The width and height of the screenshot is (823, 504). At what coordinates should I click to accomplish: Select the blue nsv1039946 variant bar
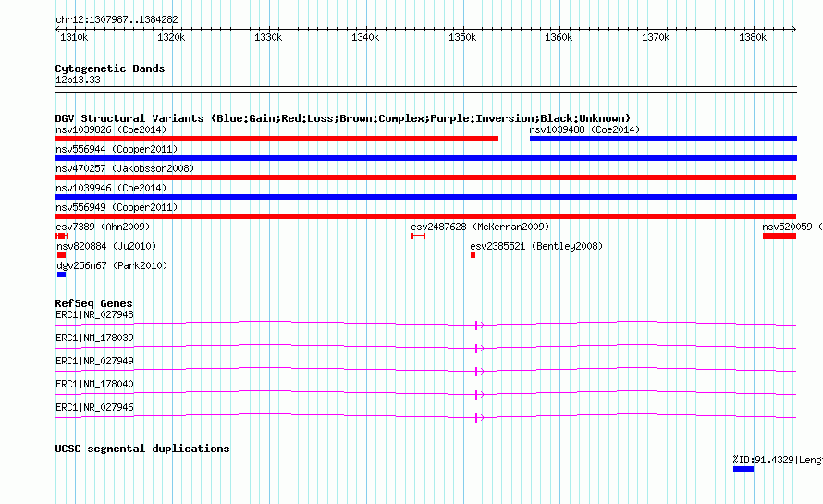tap(425, 197)
